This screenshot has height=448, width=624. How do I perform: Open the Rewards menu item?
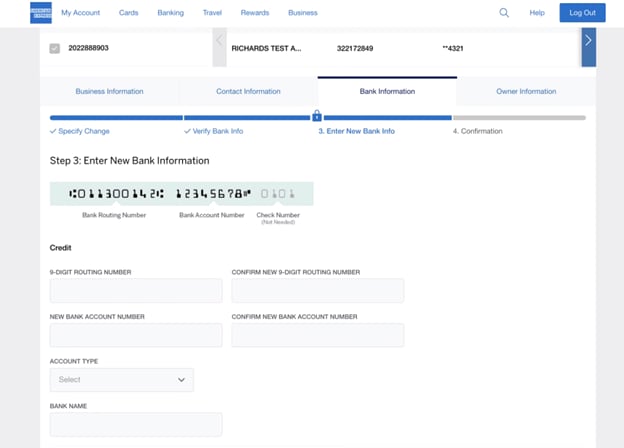tap(255, 13)
